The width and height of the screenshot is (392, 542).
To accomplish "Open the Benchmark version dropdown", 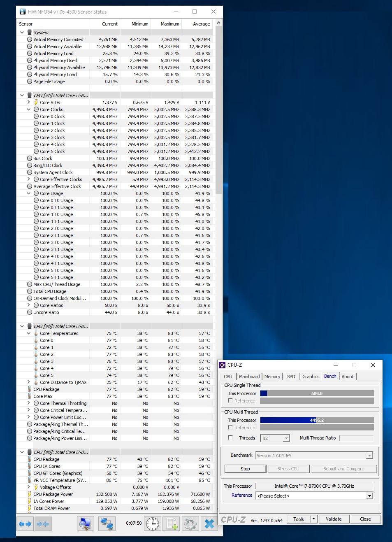I will pyautogui.click(x=369, y=456).
